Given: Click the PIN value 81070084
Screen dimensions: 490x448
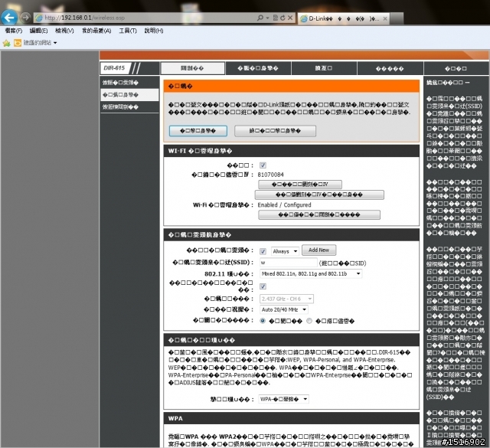Looking at the screenshot, I should 270,175.
